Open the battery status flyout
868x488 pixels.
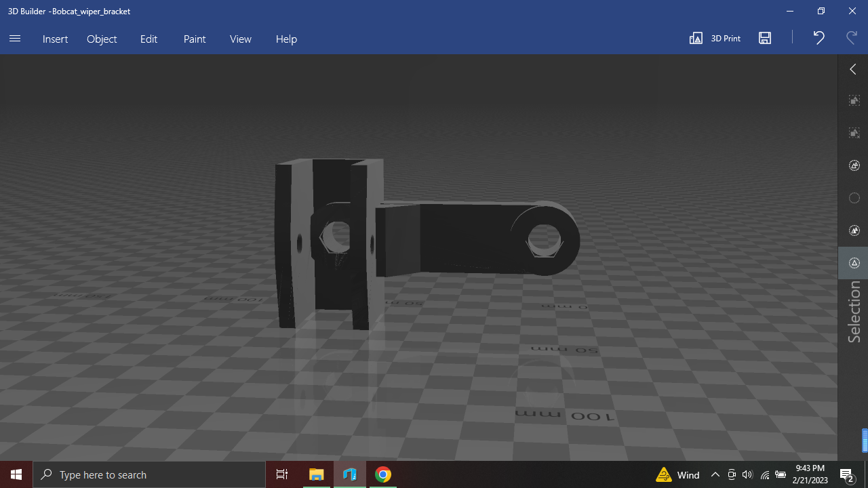tap(781, 474)
